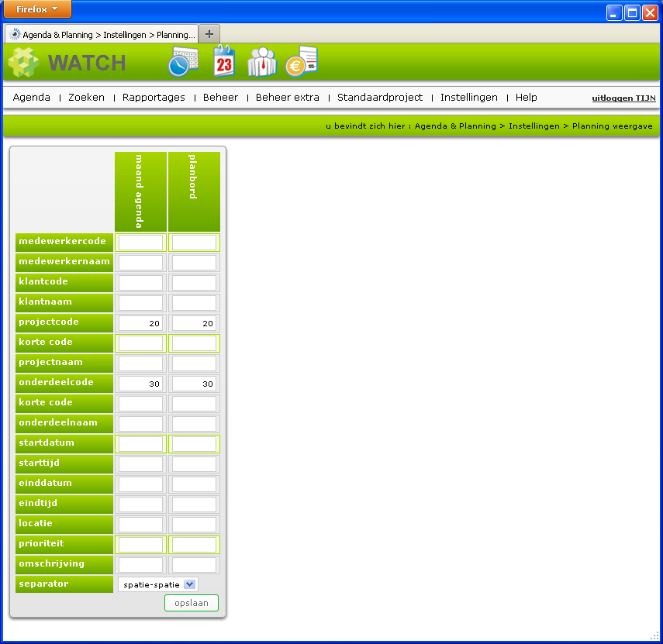Open the Agenda menu

31,97
